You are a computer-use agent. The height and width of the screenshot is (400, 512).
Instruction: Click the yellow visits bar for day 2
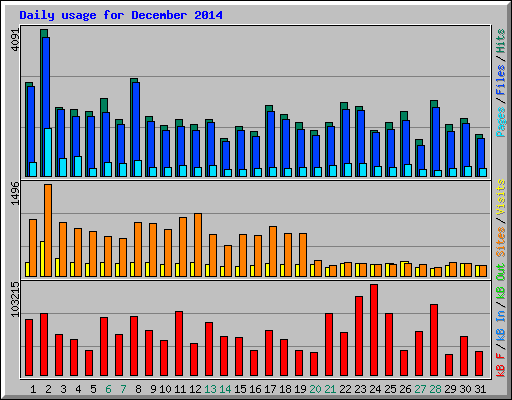coord(42,259)
